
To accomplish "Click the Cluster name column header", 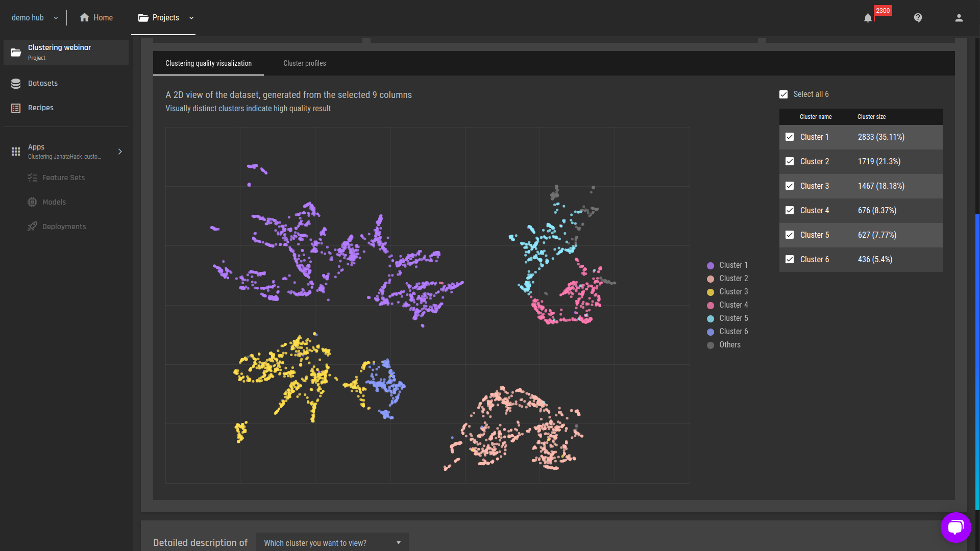I will tap(816, 117).
